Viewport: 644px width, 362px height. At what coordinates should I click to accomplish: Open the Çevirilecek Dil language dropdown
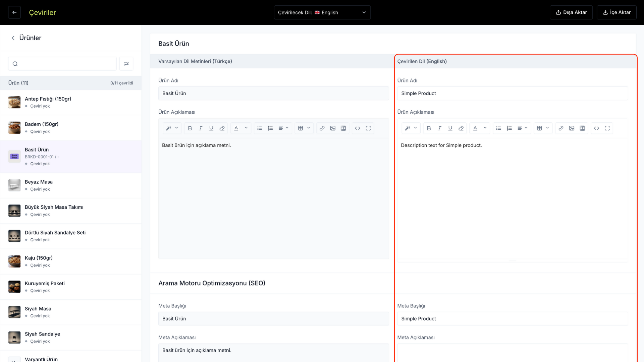pyautogui.click(x=322, y=12)
